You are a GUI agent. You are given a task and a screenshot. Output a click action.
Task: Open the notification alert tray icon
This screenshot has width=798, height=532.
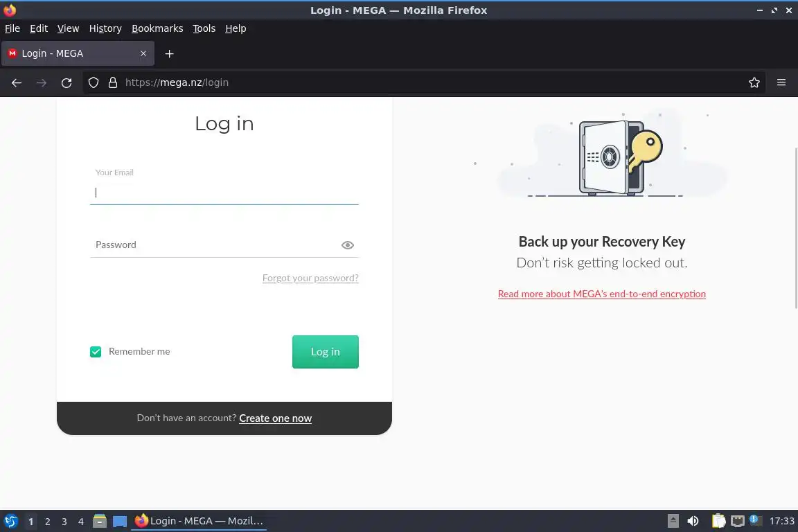click(755, 520)
